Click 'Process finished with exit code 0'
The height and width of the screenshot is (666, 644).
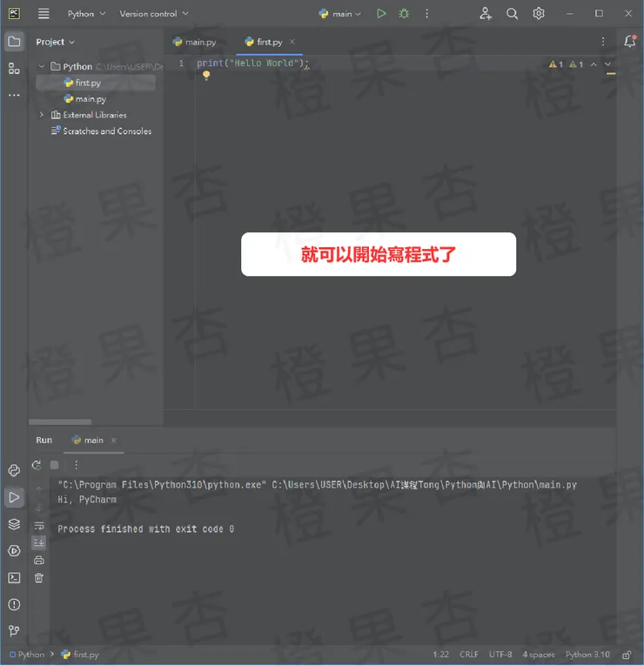click(145, 528)
